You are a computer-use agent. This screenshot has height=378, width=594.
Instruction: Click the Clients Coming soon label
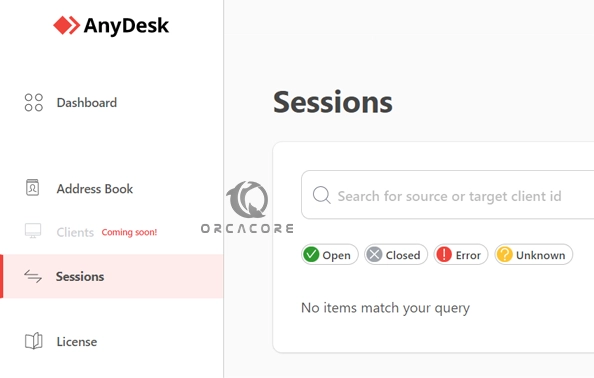tap(129, 232)
